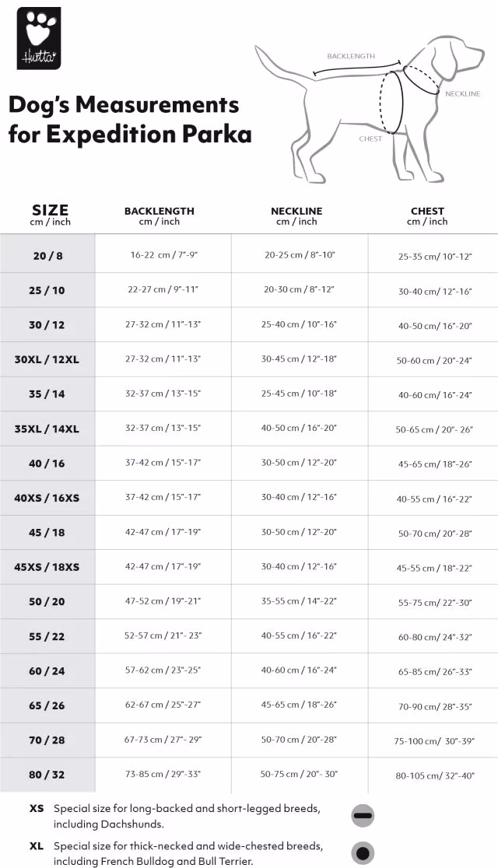This screenshot has height=868, width=498.
Task: Select the 80 / 32 size row label
Action: tap(47, 775)
